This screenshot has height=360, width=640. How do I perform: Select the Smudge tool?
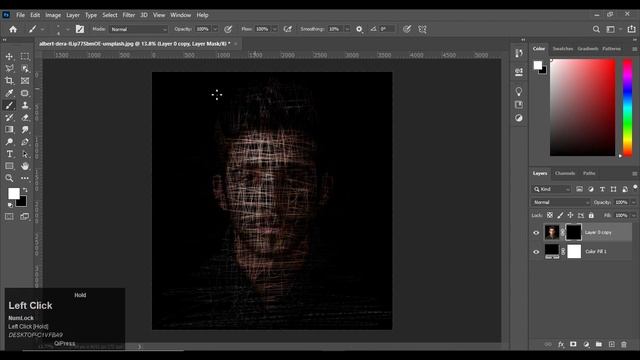(25, 129)
